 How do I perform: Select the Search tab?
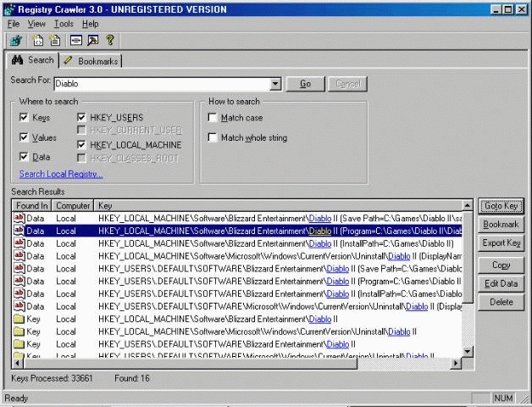[32, 60]
